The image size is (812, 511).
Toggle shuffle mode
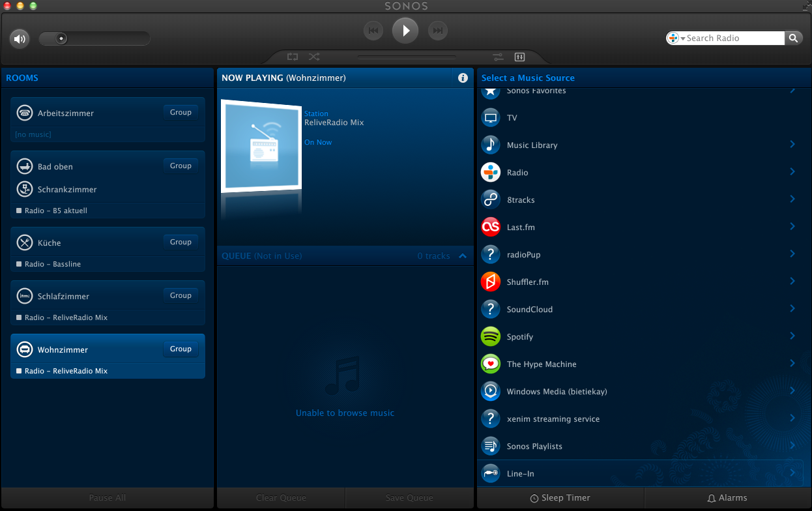point(314,57)
